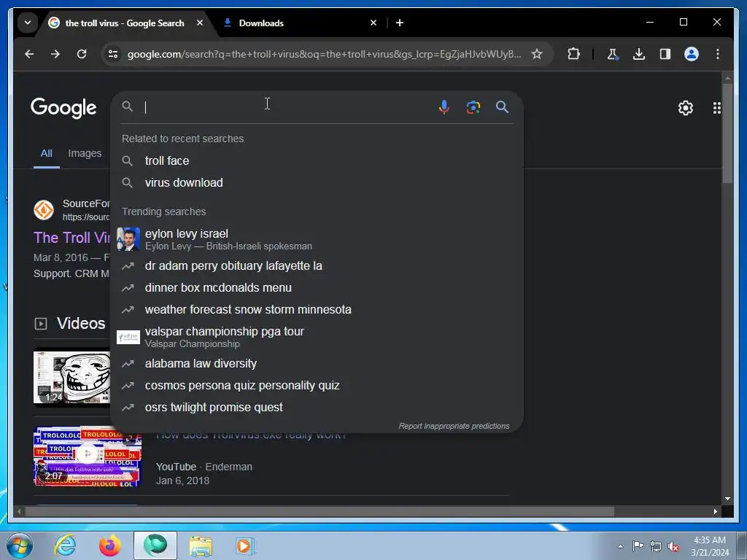The width and height of the screenshot is (747, 560).
Task: Open Google quick settings gear
Action: pyautogui.click(x=686, y=108)
